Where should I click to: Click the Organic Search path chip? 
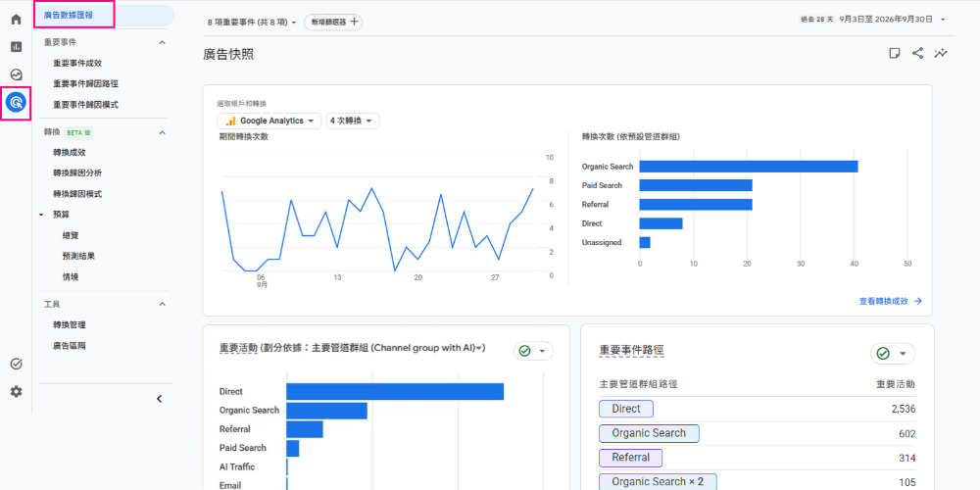point(649,433)
